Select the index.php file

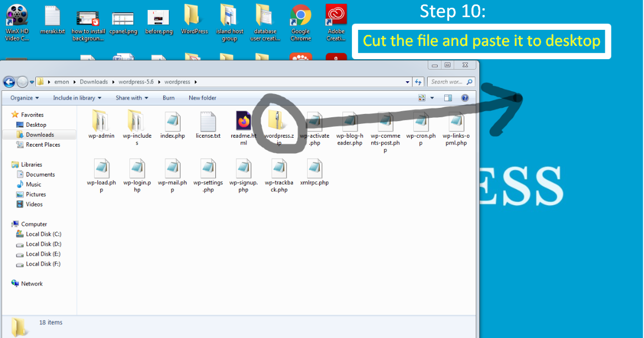[173, 125]
